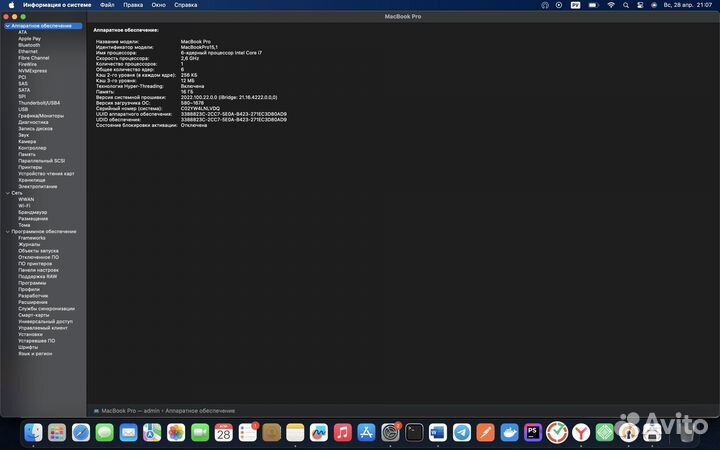The width and height of the screenshot is (720, 450).
Task: Select Wi-Fi under Сеть
Action: [x=24, y=206]
